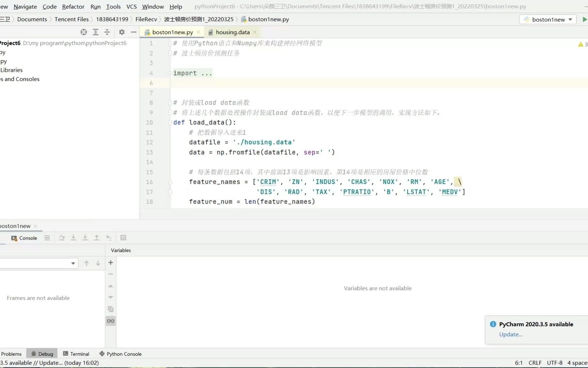This screenshot has height=368, width=588.
Task: Close the boston1new.py editor tab
Action: [198, 32]
